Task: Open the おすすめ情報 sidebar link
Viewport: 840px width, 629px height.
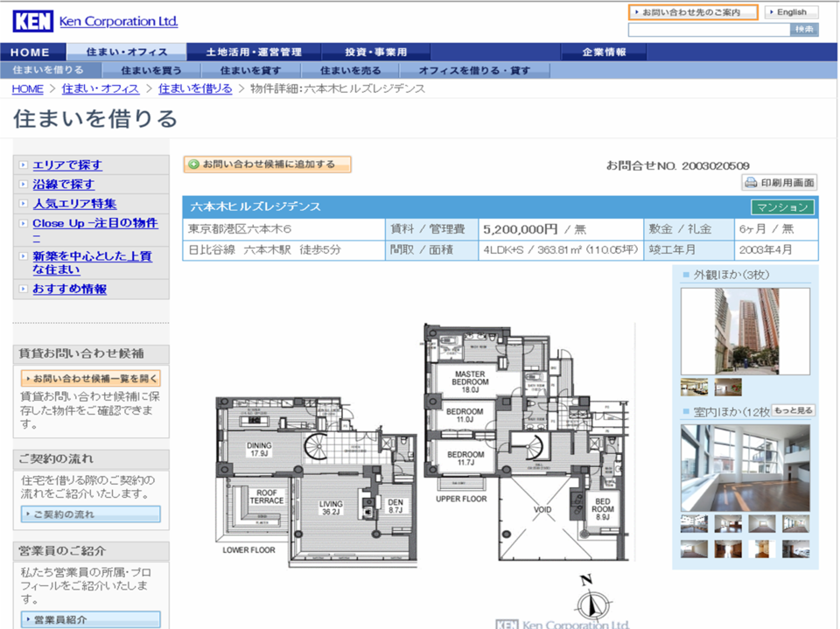Action: point(70,289)
